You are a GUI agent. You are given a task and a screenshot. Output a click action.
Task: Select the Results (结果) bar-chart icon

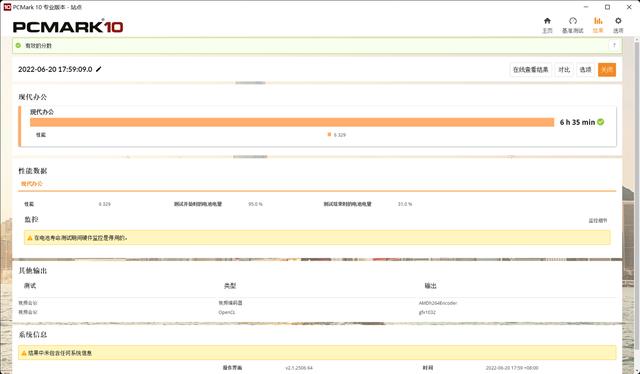tap(598, 21)
